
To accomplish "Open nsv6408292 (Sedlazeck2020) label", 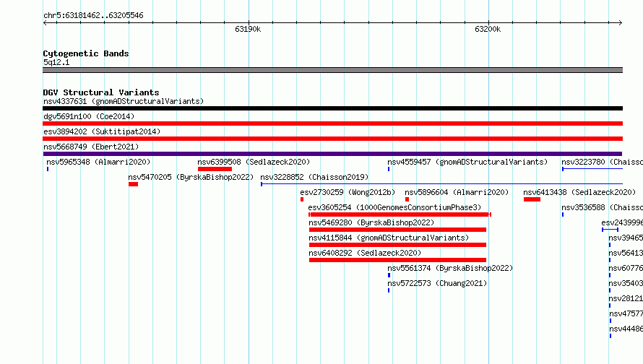I will coord(365,253).
